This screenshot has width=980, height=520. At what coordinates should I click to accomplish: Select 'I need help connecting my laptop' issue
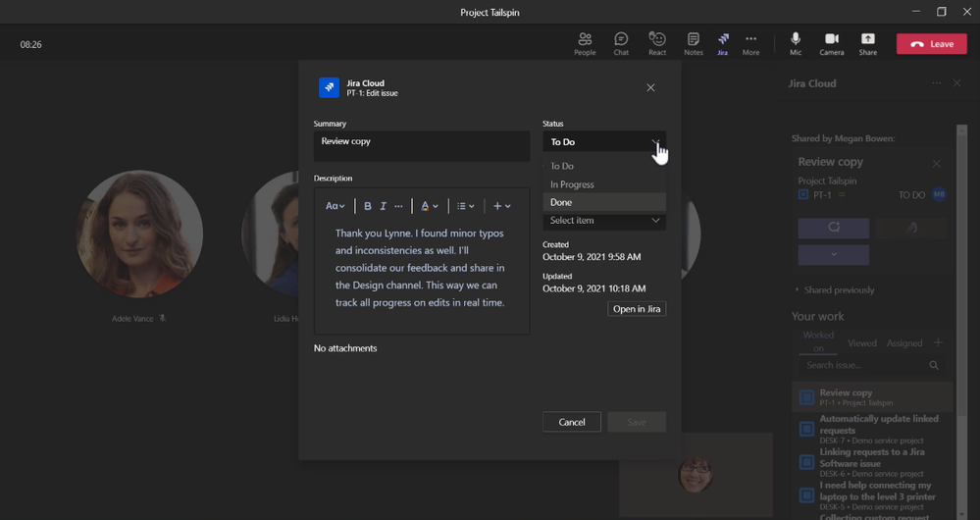(x=872, y=495)
